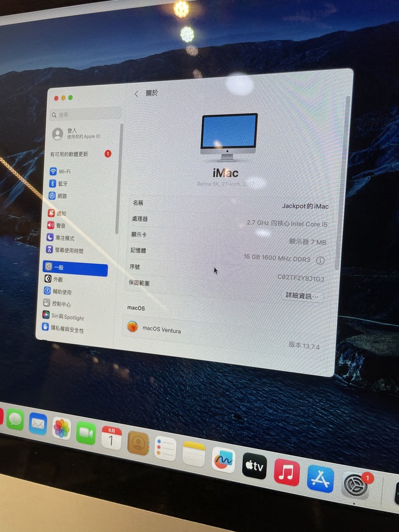
Task: Click the serial number C02TF2Y8J1GJ
Action: 300,278
